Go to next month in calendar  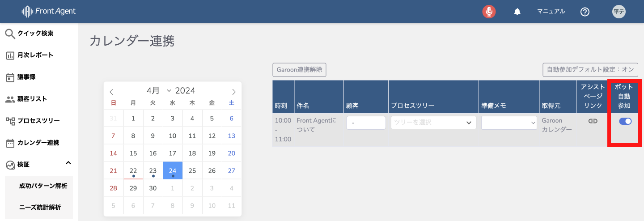[233, 92]
